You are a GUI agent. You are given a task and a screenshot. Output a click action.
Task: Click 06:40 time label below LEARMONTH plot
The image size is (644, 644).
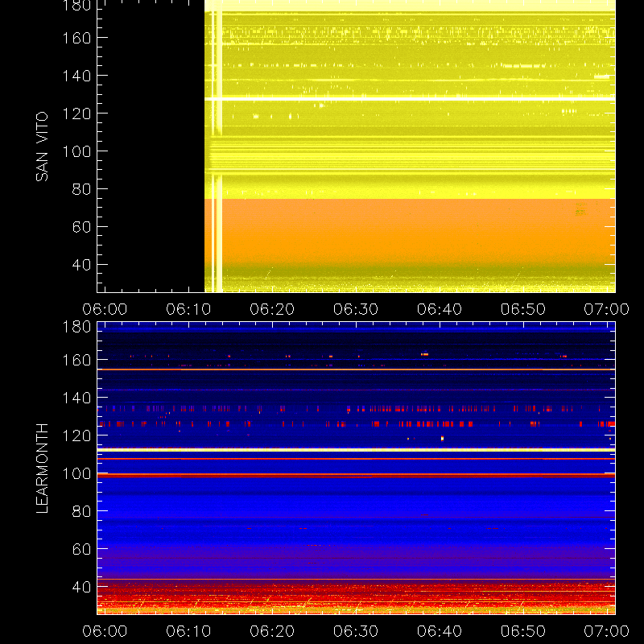pos(440,631)
